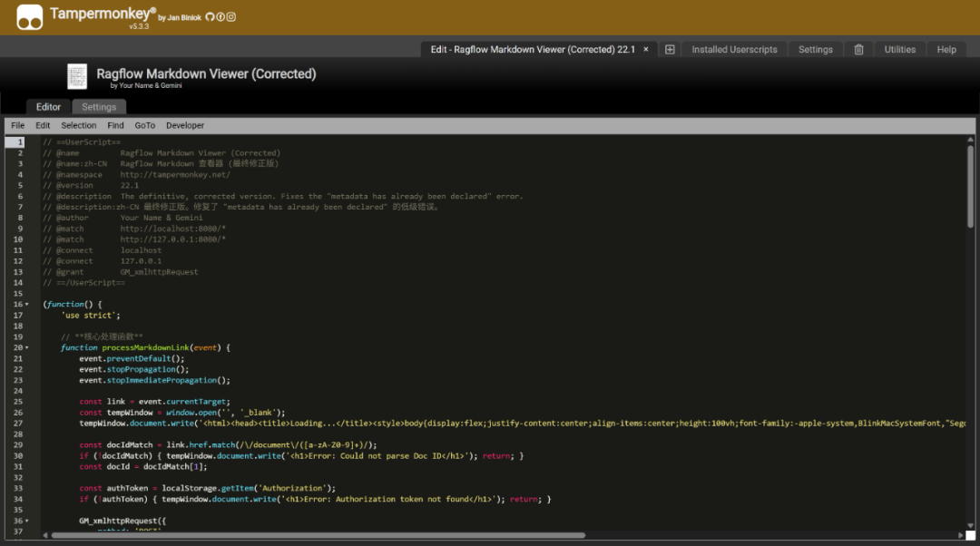
Task: Click the Tampermonkey logo icon
Action: (29, 17)
